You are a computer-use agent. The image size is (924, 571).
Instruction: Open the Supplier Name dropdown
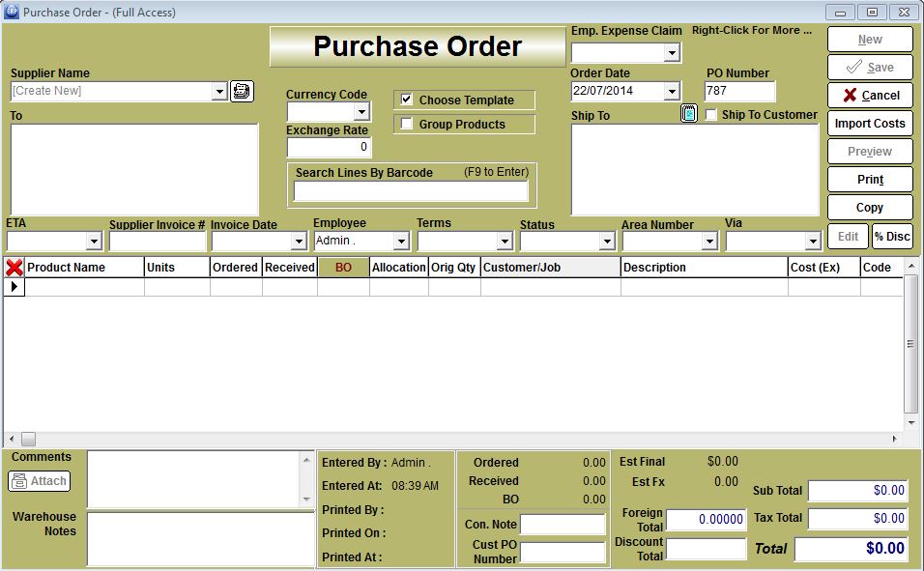click(x=219, y=91)
